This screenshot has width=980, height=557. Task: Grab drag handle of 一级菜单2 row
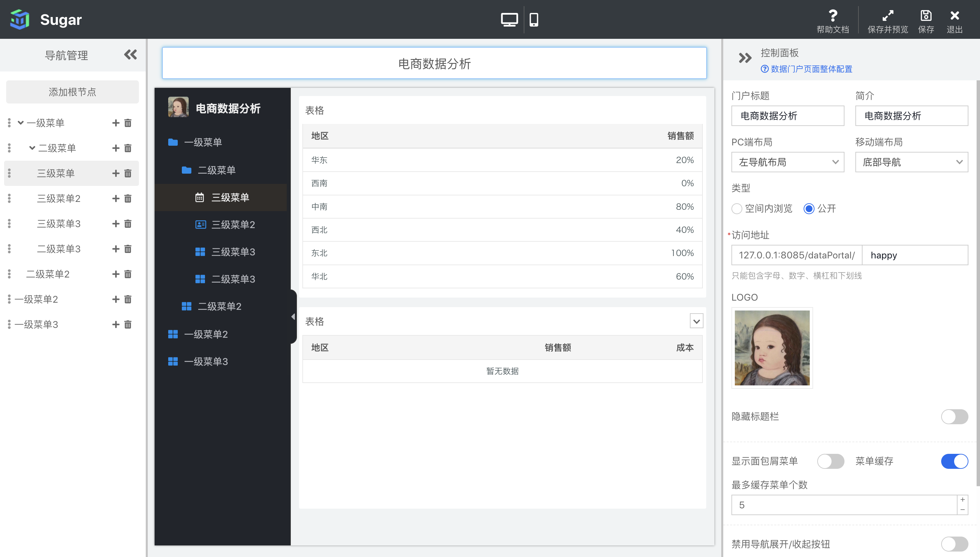tap(9, 299)
